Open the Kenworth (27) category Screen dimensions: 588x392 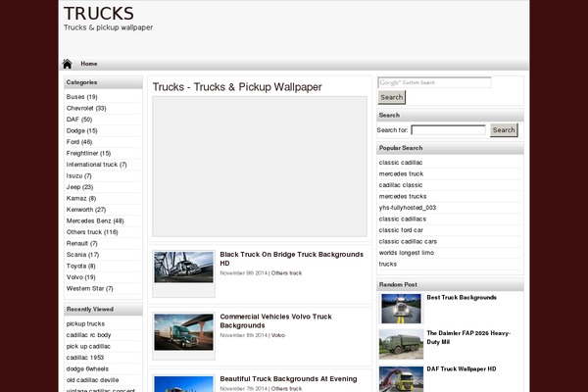point(86,210)
